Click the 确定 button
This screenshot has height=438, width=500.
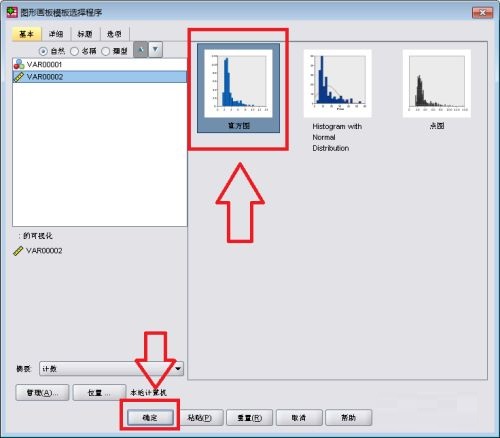click(150, 417)
